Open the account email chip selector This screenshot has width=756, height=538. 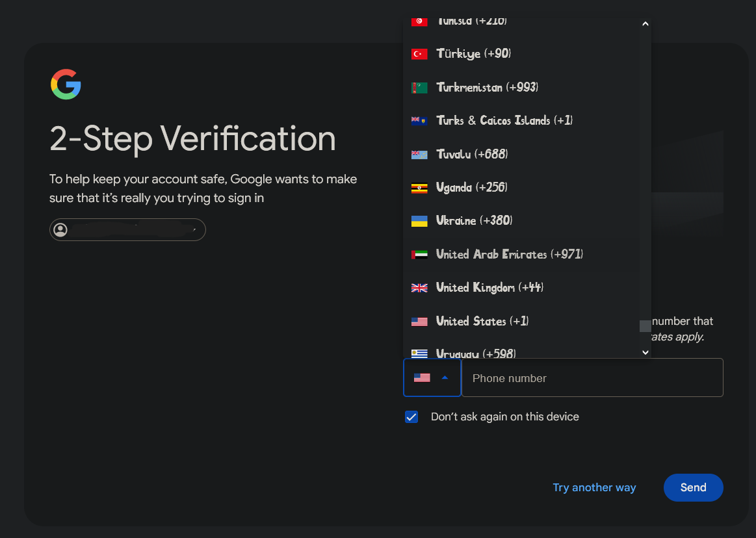tap(127, 230)
